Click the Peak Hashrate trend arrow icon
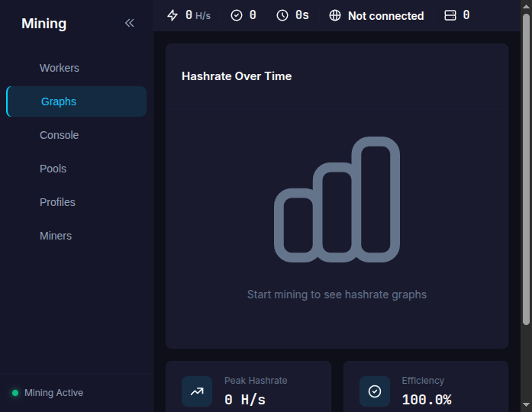 197,391
